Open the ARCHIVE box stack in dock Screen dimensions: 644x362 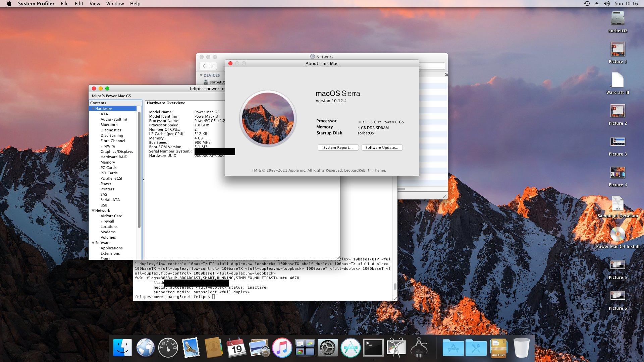pos(499,348)
